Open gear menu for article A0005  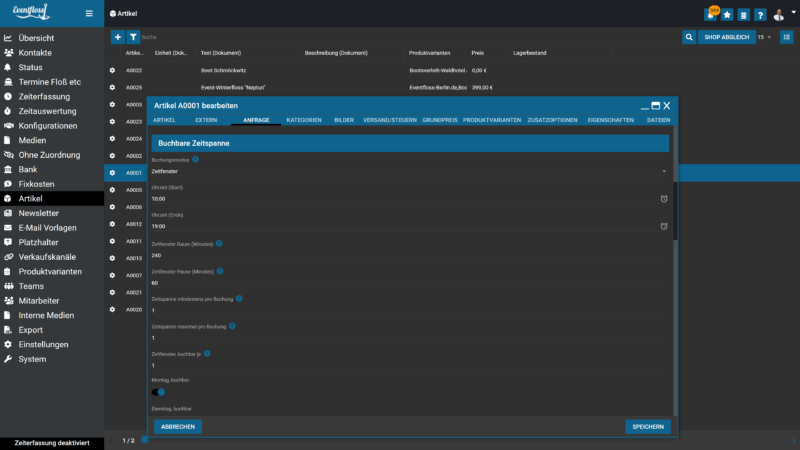(x=112, y=190)
